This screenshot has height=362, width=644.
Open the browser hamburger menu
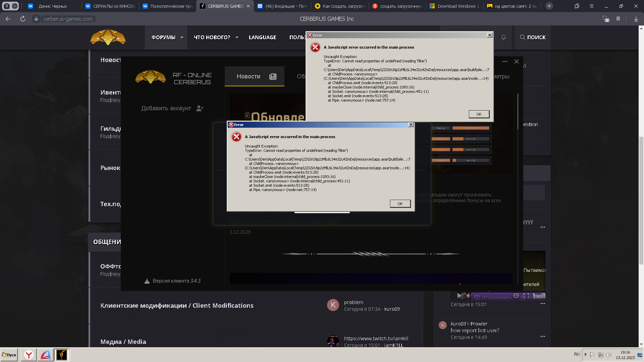(592, 6)
